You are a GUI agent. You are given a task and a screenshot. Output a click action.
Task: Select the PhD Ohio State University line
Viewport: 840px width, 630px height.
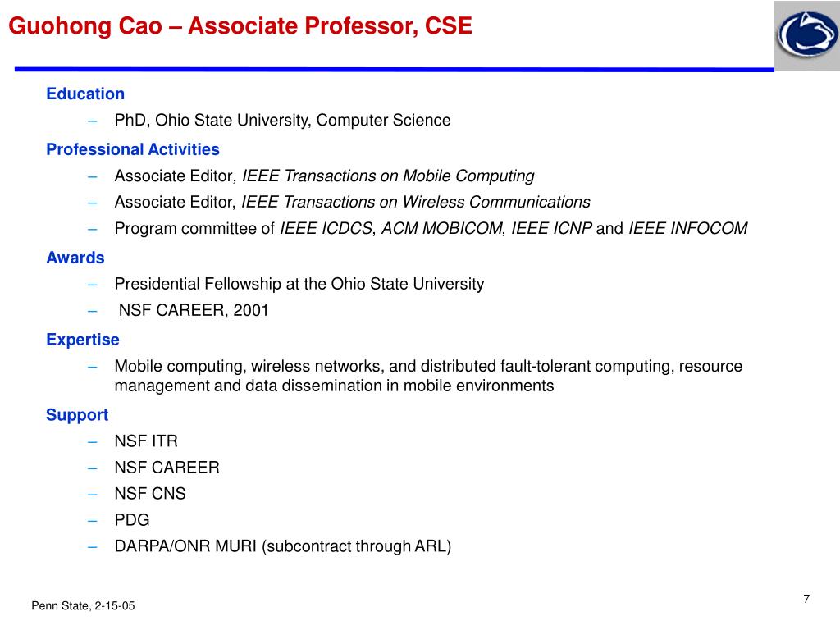pos(282,120)
